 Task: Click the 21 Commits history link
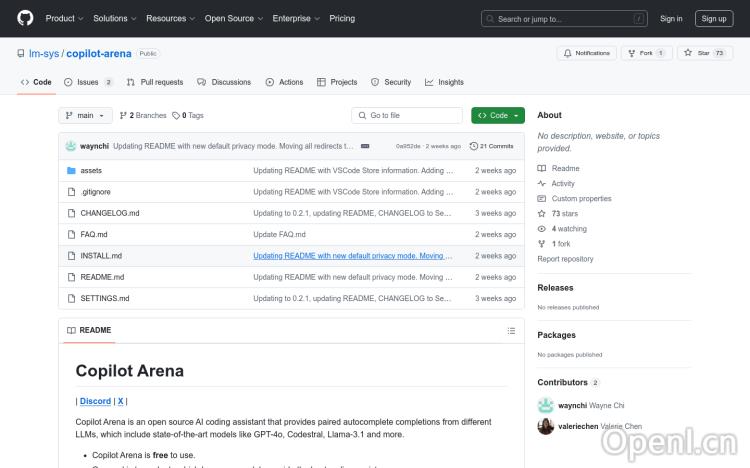click(x=491, y=146)
